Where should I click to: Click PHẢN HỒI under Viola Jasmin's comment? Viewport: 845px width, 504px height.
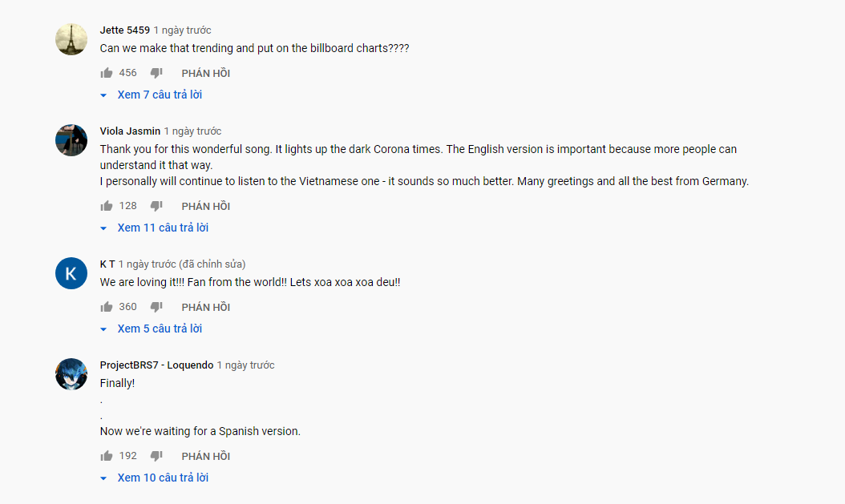point(206,206)
